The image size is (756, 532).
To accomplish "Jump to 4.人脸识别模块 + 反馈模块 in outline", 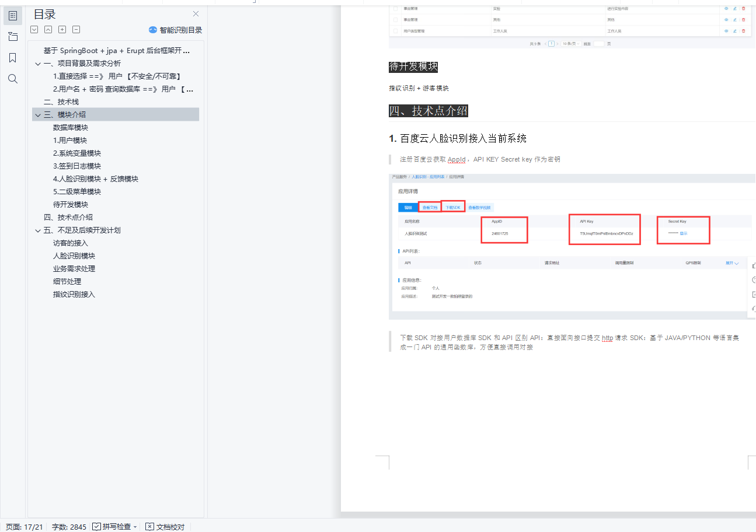I will pos(96,179).
